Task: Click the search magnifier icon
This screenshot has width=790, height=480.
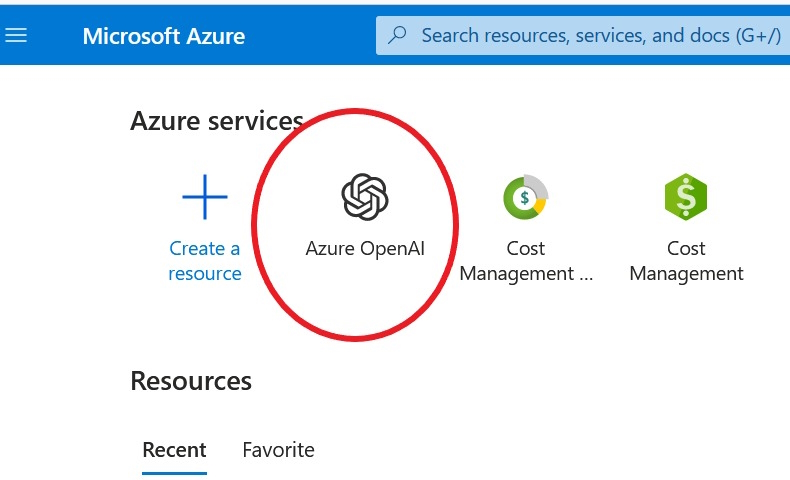Action: pyautogui.click(x=397, y=35)
